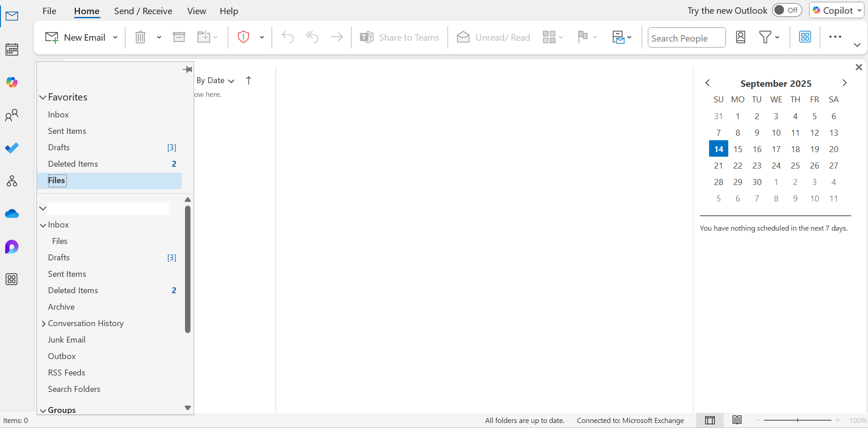The width and height of the screenshot is (868, 428).
Task: Click the Undo arrow in the toolbar
Action: pyautogui.click(x=287, y=37)
